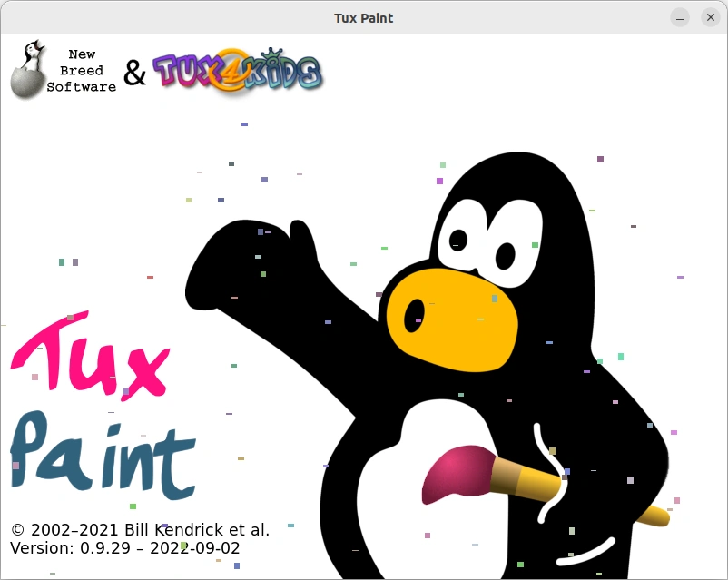The height and width of the screenshot is (580, 728).
Task: Close the Tux Paint window
Action: tap(711, 17)
